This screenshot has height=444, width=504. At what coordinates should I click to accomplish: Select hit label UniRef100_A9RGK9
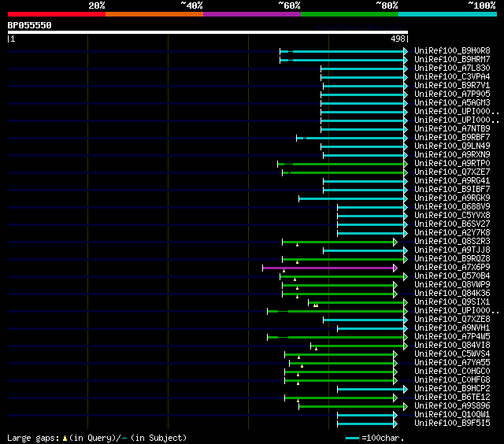[x=452, y=198]
